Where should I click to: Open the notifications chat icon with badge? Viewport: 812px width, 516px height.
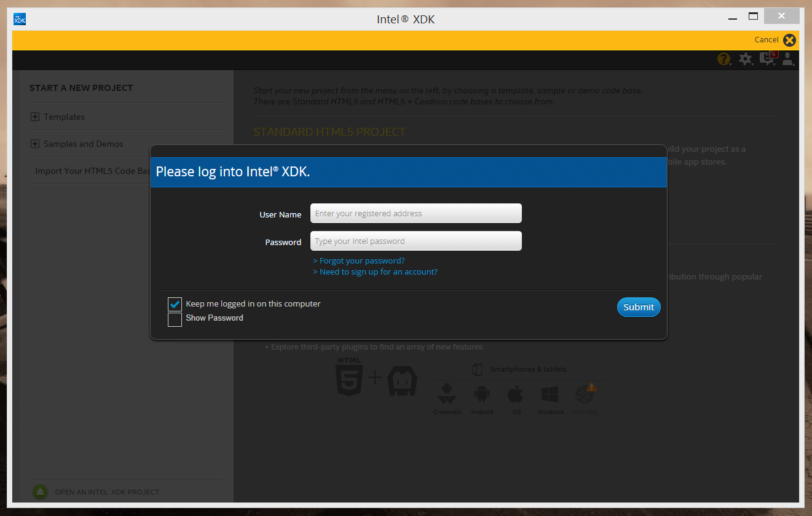(768, 59)
